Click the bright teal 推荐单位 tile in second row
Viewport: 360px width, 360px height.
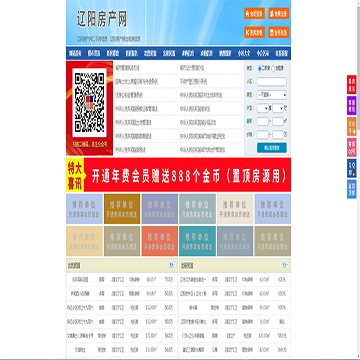pyautogui.click(x=197, y=241)
